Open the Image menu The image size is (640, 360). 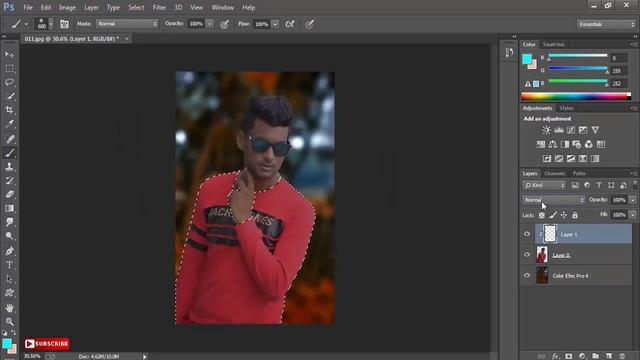[67, 7]
